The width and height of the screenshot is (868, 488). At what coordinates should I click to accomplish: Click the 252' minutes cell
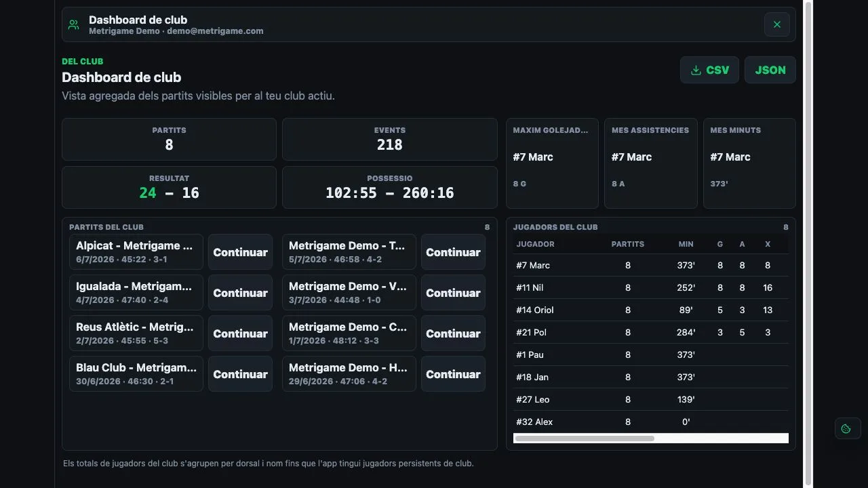(686, 287)
